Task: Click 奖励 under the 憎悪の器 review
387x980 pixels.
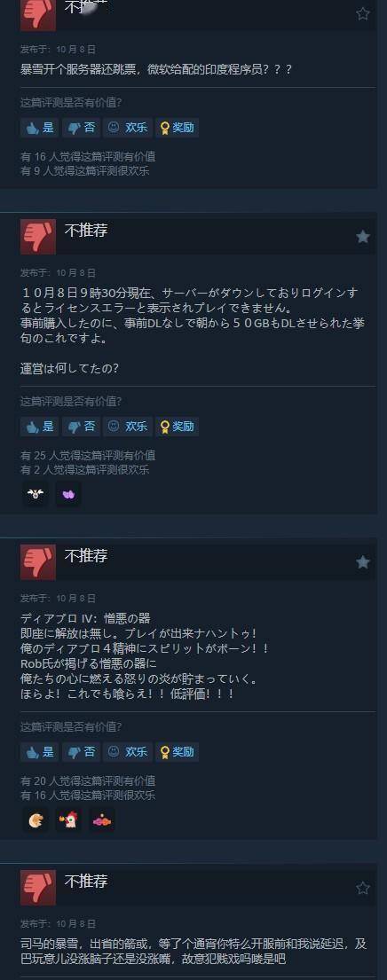Action: click(177, 752)
